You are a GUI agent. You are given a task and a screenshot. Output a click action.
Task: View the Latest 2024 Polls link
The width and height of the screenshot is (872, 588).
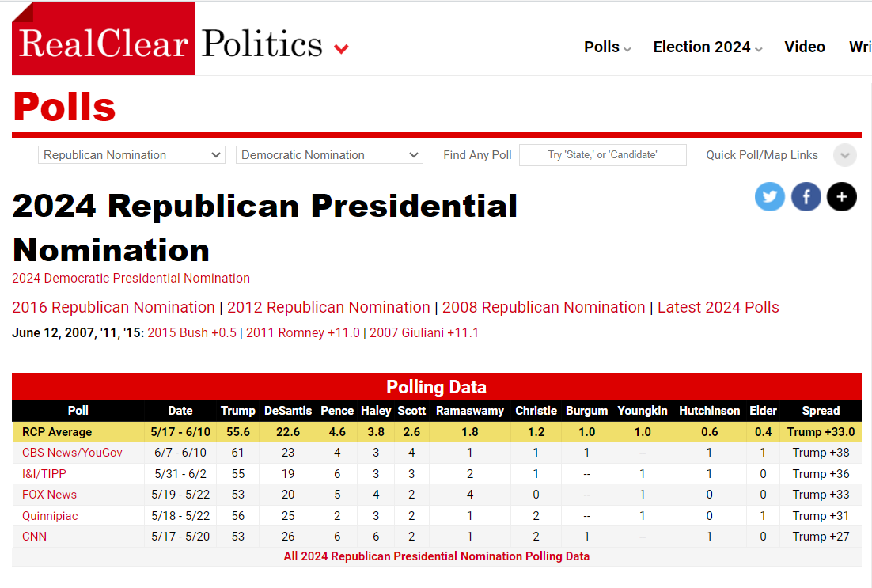click(x=718, y=307)
